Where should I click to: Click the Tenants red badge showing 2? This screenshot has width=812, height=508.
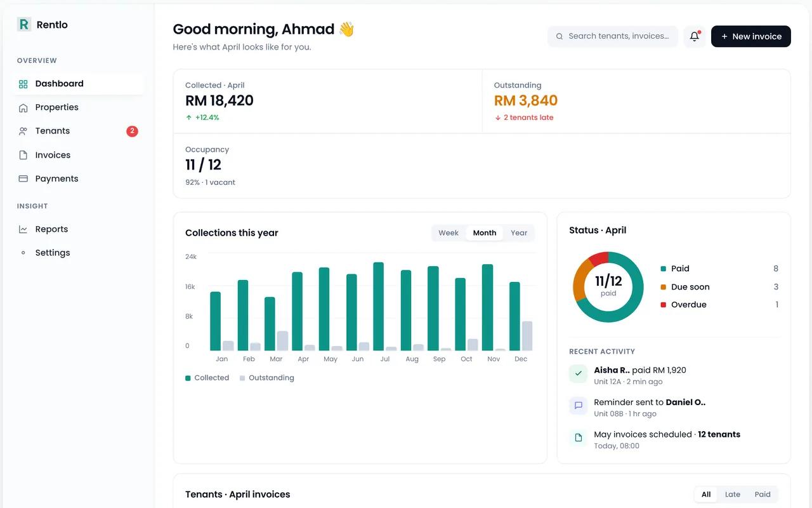pos(132,131)
